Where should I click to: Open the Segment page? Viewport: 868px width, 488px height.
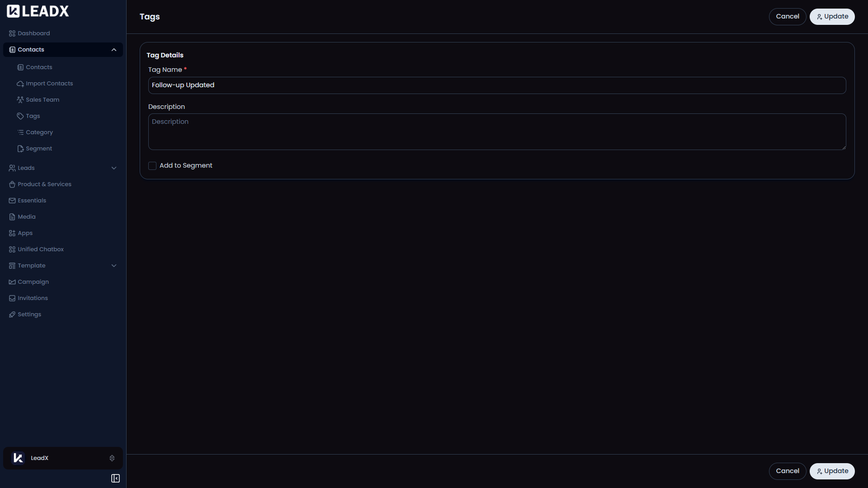39,149
